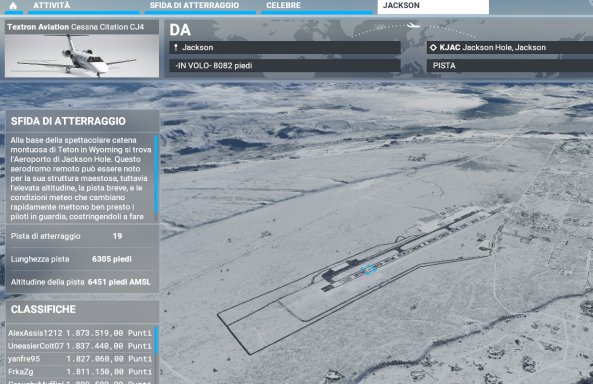Open the CELEBRE tab

tap(317, 6)
